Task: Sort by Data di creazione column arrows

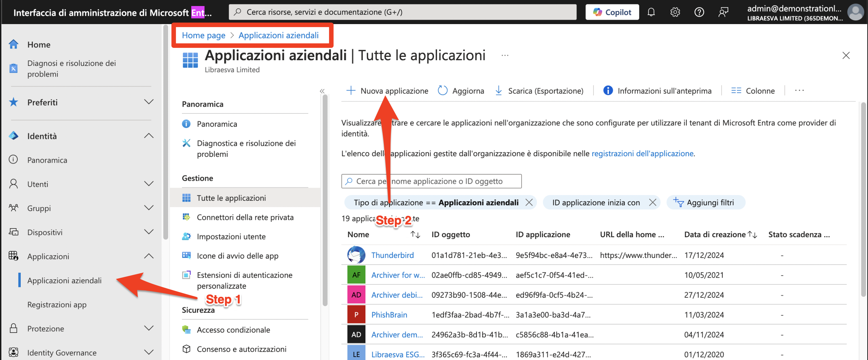Action: (x=752, y=234)
